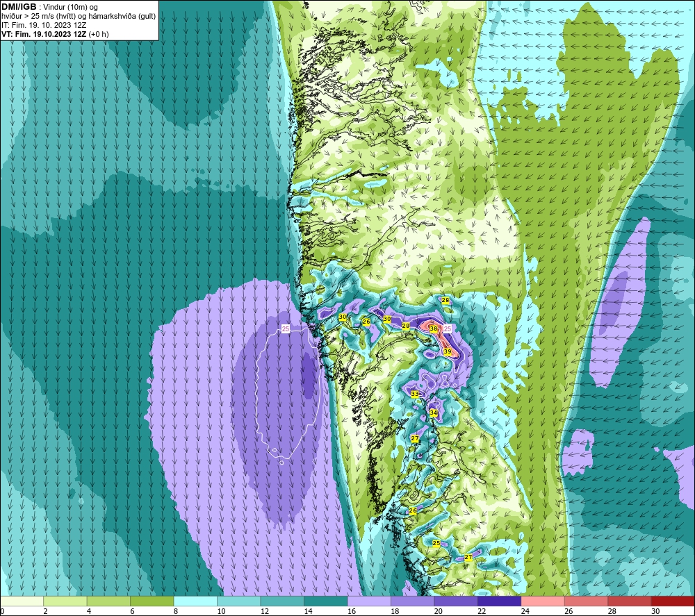Select the 8–10 m/s pale cyan legend swatch
This screenshot has width=695, height=616.
click(x=195, y=601)
